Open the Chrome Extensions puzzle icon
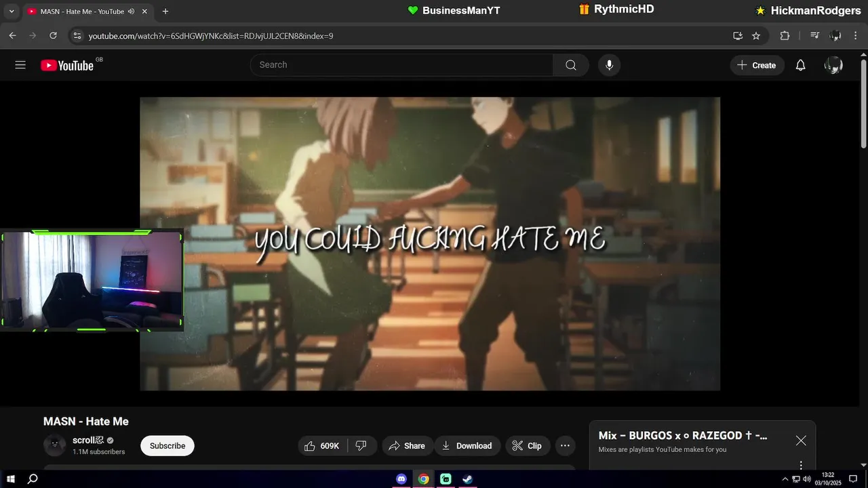 click(785, 35)
